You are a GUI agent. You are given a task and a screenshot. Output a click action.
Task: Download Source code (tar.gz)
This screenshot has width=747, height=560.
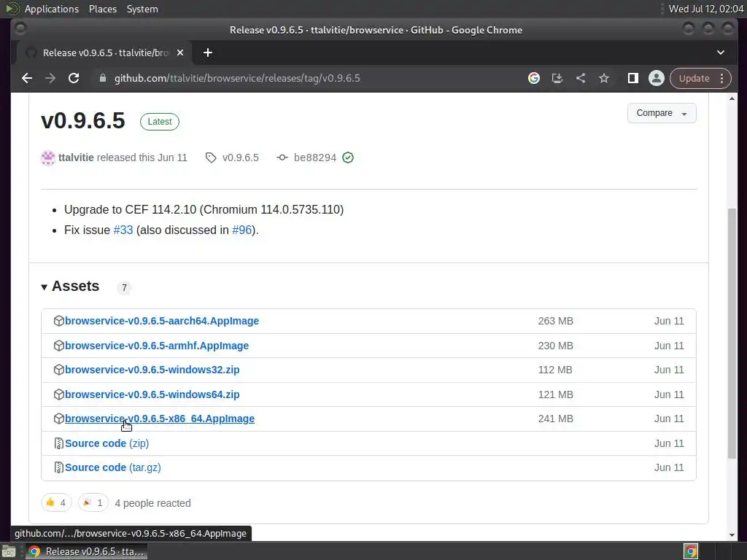(x=113, y=467)
